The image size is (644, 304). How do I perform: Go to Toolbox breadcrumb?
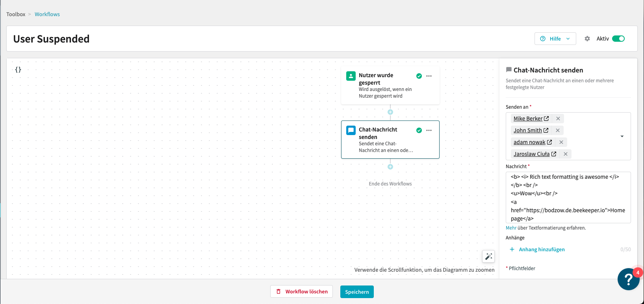[16, 14]
